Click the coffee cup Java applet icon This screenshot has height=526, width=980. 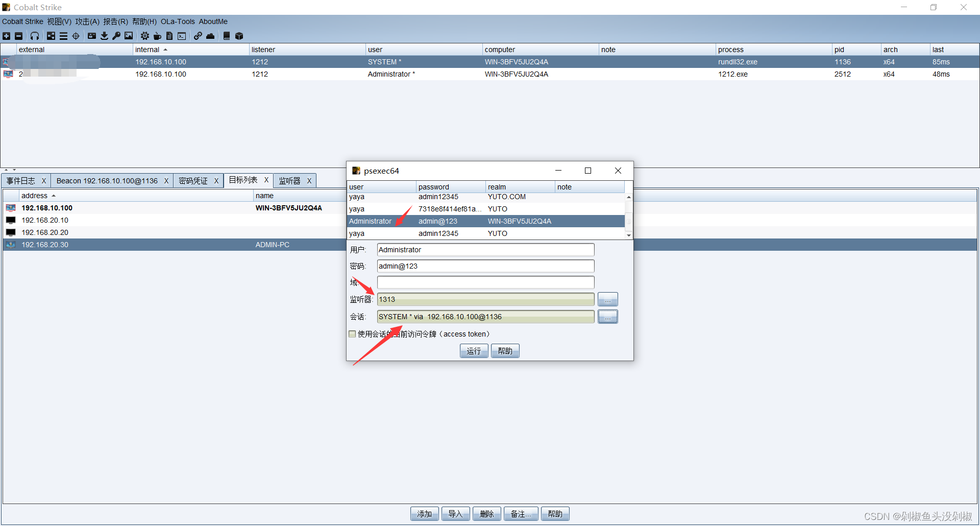point(157,36)
